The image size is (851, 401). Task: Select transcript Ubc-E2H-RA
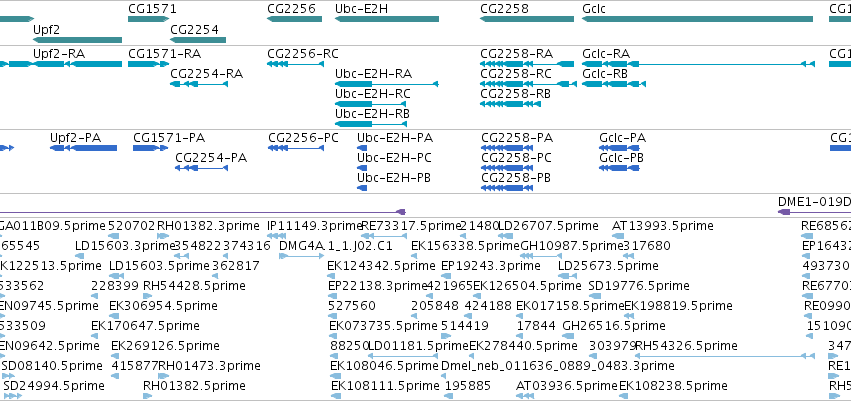(x=373, y=74)
